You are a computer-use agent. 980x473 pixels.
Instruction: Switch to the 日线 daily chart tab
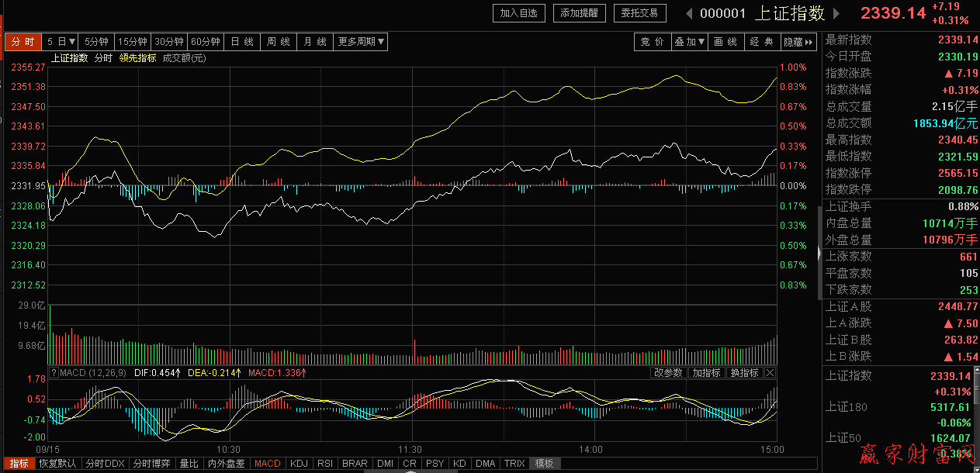click(242, 42)
